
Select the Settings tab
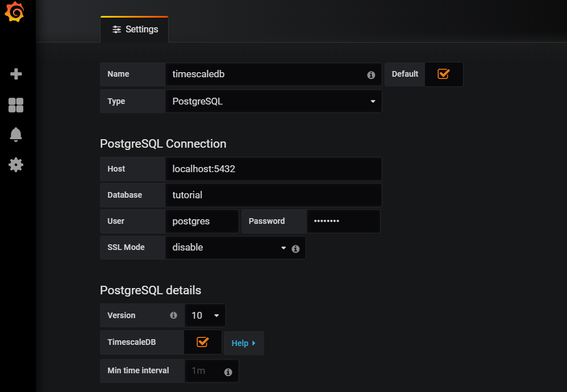tap(135, 30)
